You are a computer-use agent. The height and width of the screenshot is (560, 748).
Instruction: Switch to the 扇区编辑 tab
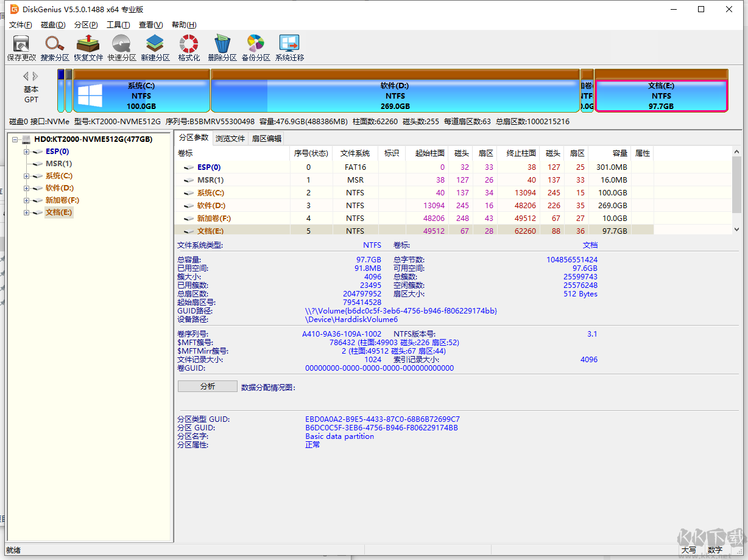click(x=267, y=139)
